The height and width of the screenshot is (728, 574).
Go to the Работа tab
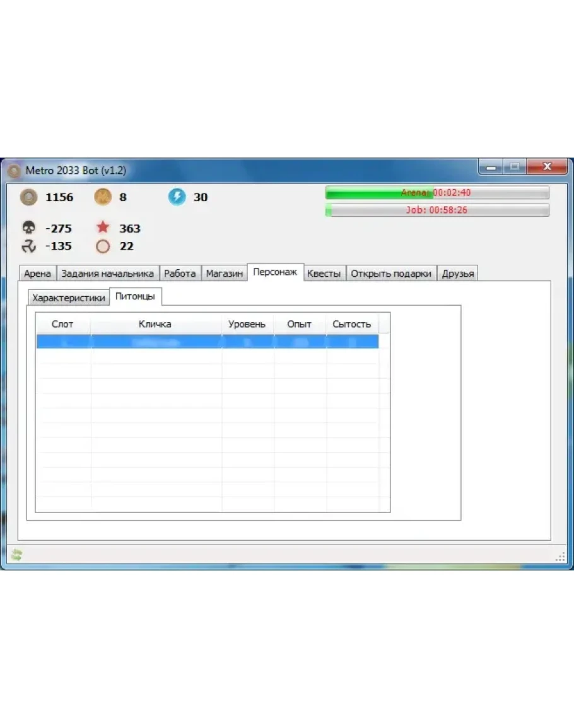point(180,274)
